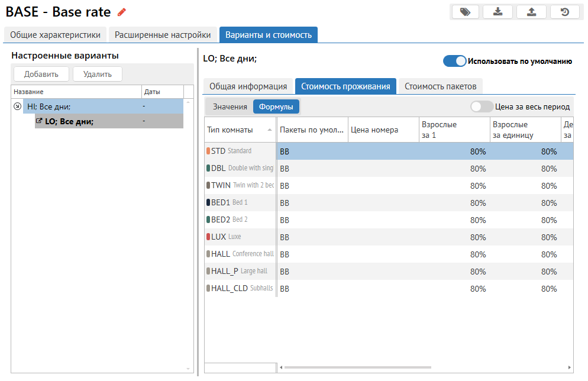This screenshot has height=381, width=588.
Task: Switch to 'Формулы' view
Action: [276, 106]
